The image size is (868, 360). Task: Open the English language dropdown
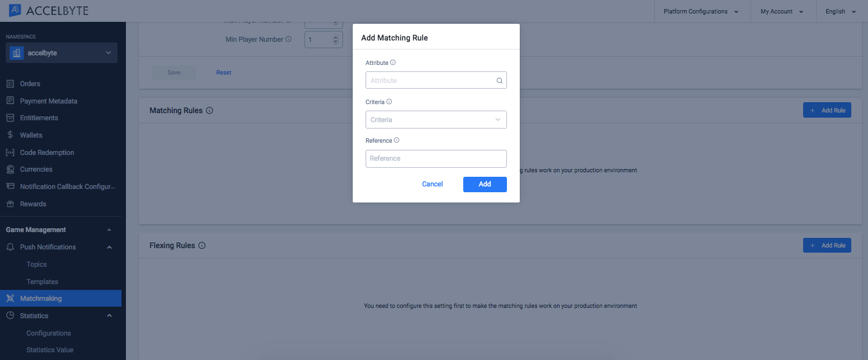pyautogui.click(x=841, y=12)
